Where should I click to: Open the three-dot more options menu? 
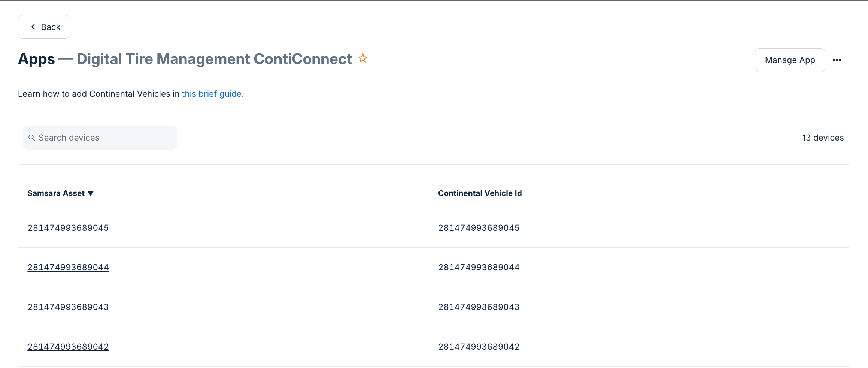837,60
